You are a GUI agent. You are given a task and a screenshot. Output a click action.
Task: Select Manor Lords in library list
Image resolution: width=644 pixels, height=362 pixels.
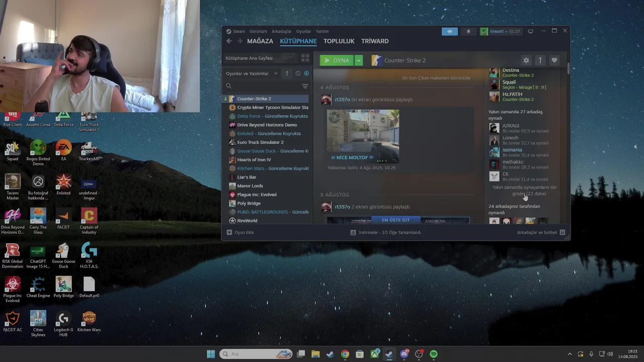tap(267, 186)
